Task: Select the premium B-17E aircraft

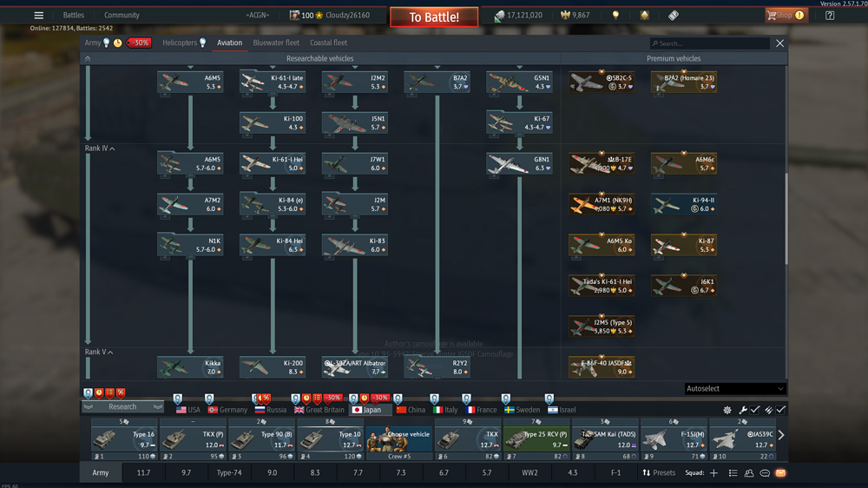Action: click(602, 164)
